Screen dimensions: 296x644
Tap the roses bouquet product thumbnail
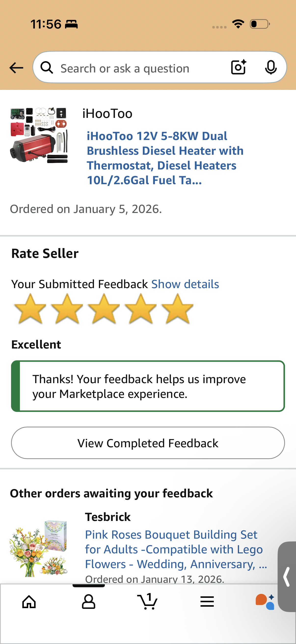click(39, 548)
